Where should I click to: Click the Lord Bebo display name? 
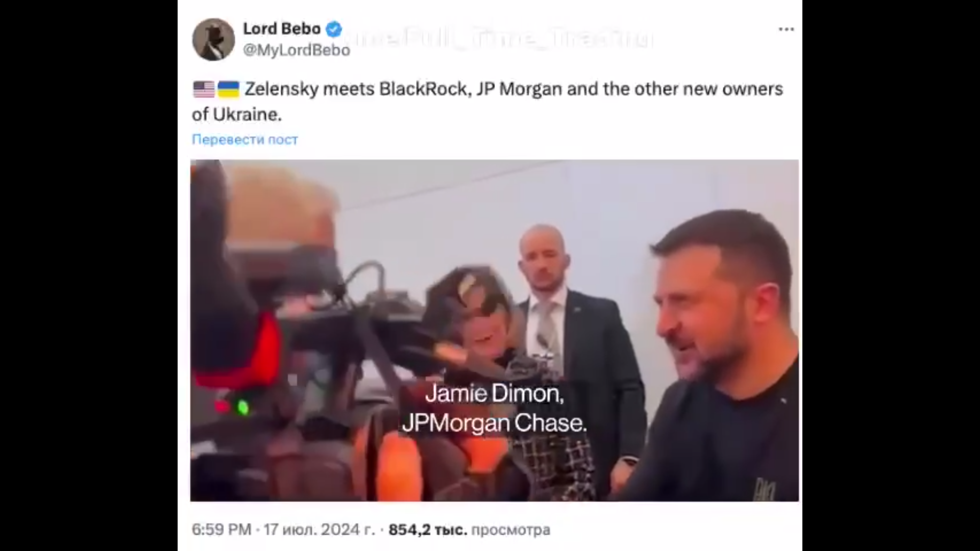[282, 29]
